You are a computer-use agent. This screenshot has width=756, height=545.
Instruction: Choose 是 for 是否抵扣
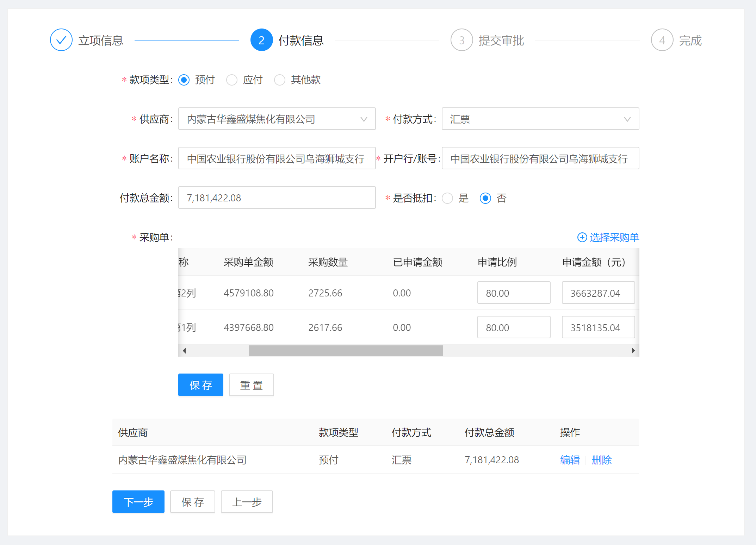[447, 198]
